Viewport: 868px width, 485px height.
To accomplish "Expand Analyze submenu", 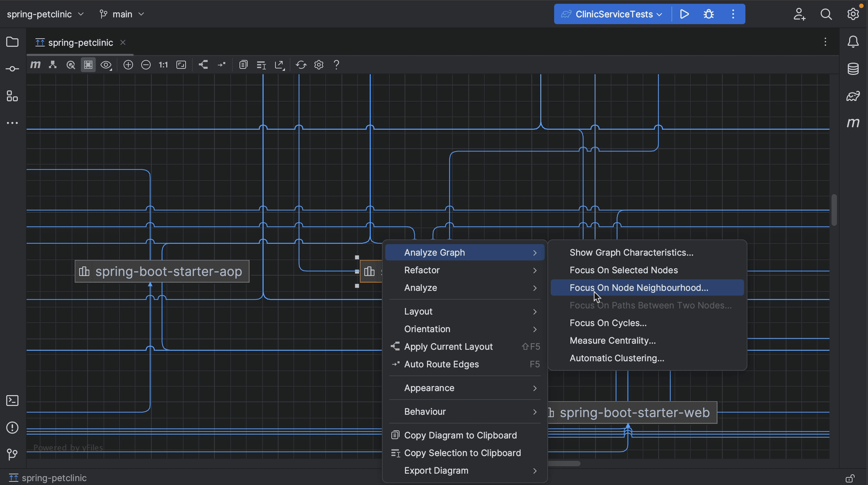I will pos(465,288).
